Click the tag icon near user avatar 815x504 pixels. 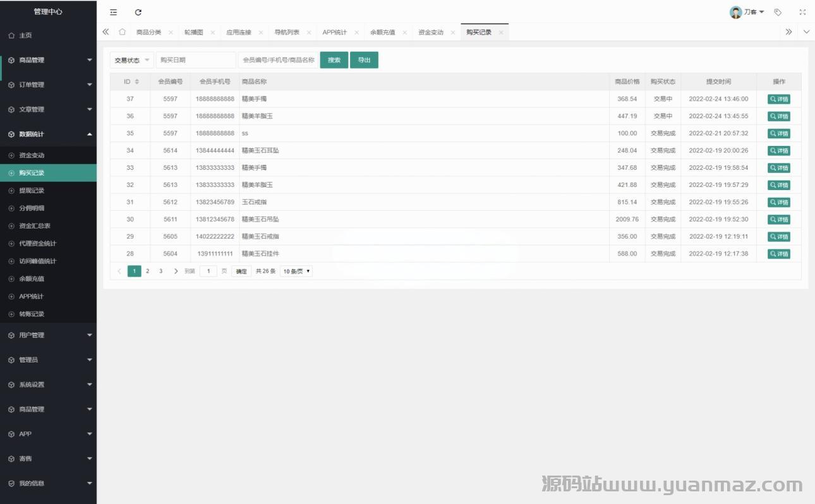(x=778, y=12)
